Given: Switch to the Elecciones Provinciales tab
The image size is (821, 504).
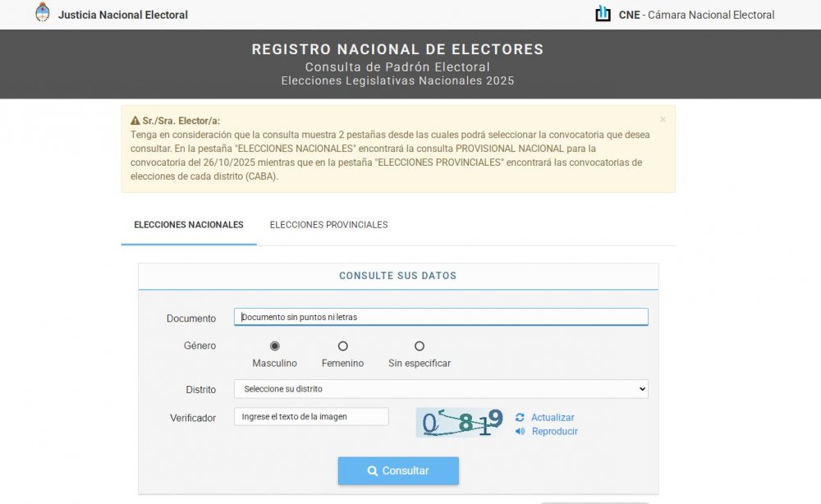Looking at the screenshot, I should point(329,225).
